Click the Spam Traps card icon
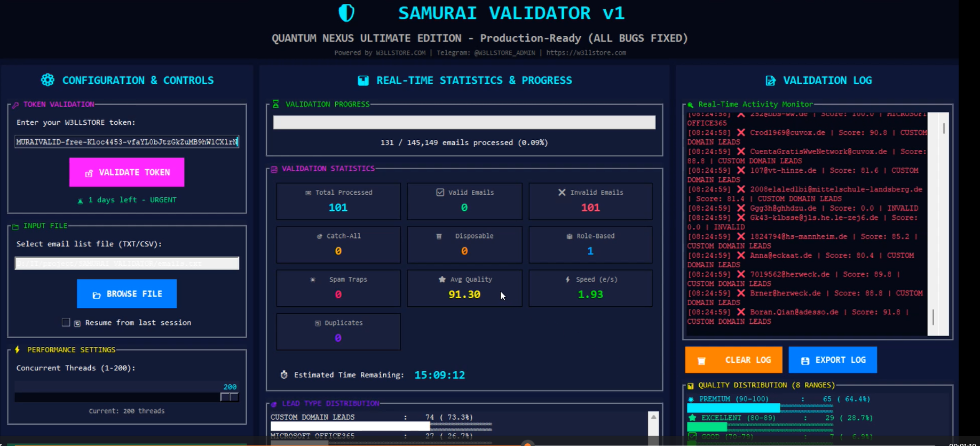The width and height of the screenshot is (980, 446). click(x=313, y=280)
